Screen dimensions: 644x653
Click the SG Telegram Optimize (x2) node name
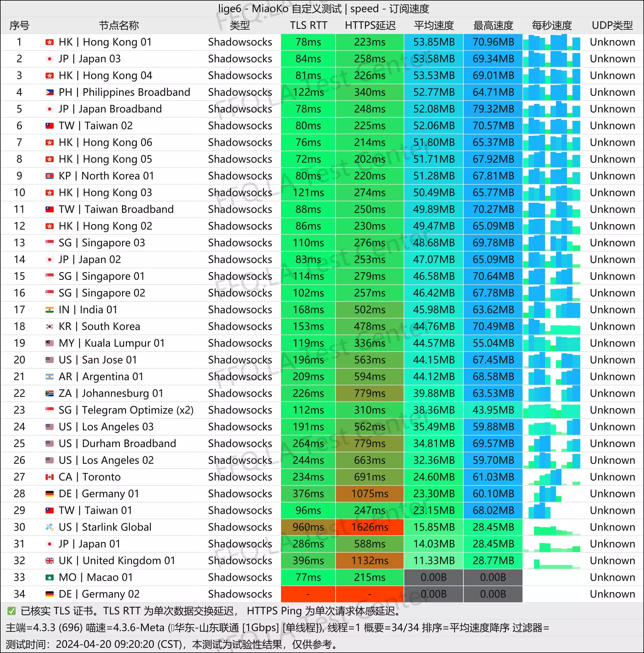(x=126, y=410)
